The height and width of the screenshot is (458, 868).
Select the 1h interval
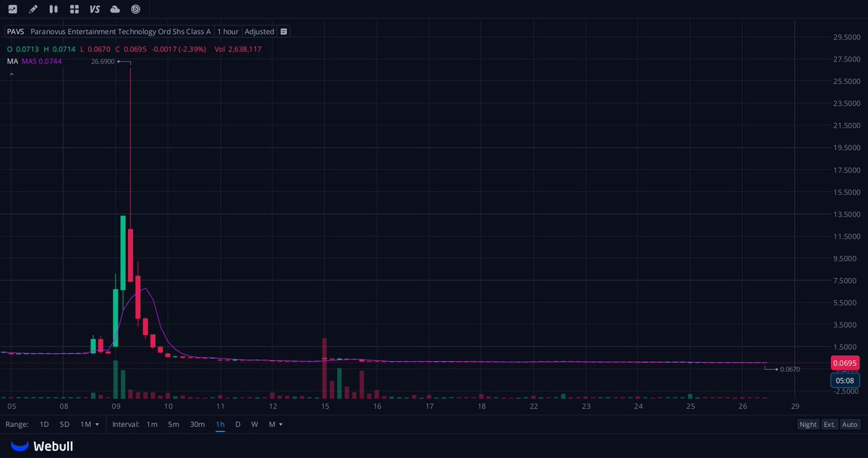click(x=220, y=425)
